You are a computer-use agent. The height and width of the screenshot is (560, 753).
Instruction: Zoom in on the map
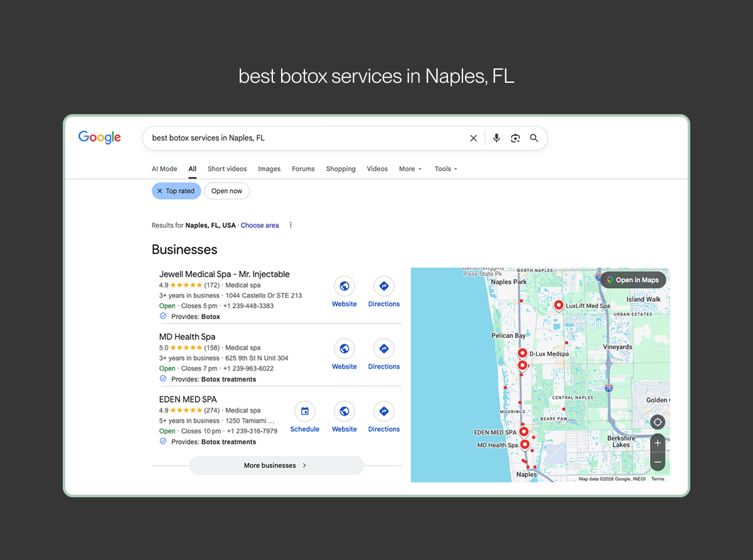pos(658,443)
